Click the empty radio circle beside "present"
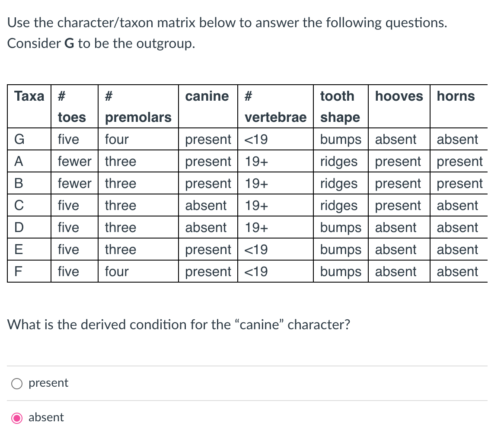 pos(16,383)
